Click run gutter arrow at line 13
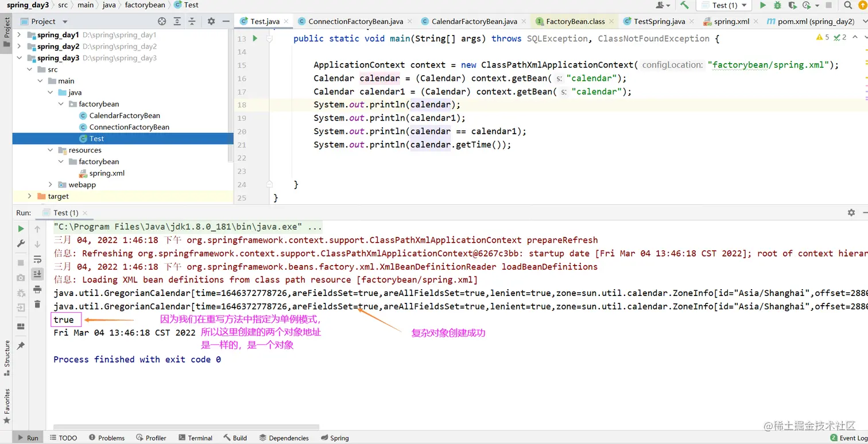 pos(255,38)
